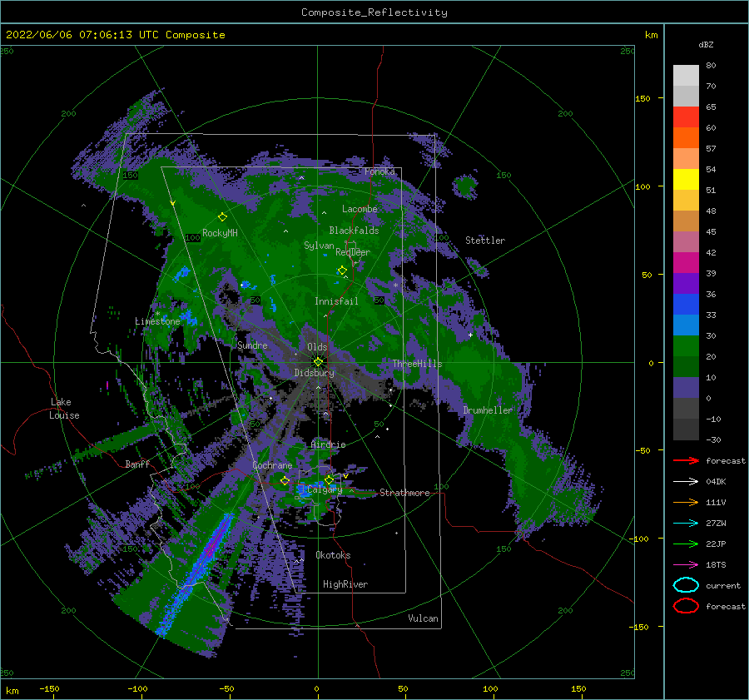The height and width of the screenshot is (700, 749).
Task: Click the Composite_Reflectivity title
Action: coord(374,12)
